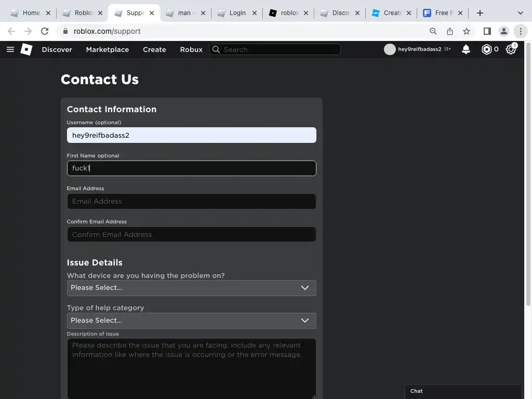Screen dimensions: 532x399
Task: Open Discover in Roblox navigation
Action: pyautogui.click(x=57, y=49)
